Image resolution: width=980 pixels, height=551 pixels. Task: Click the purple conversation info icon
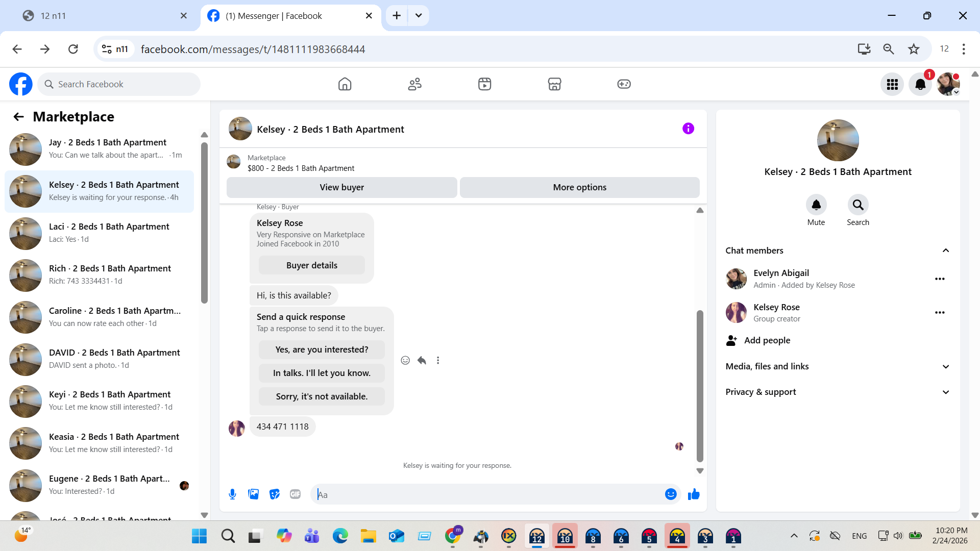(688, 129)
